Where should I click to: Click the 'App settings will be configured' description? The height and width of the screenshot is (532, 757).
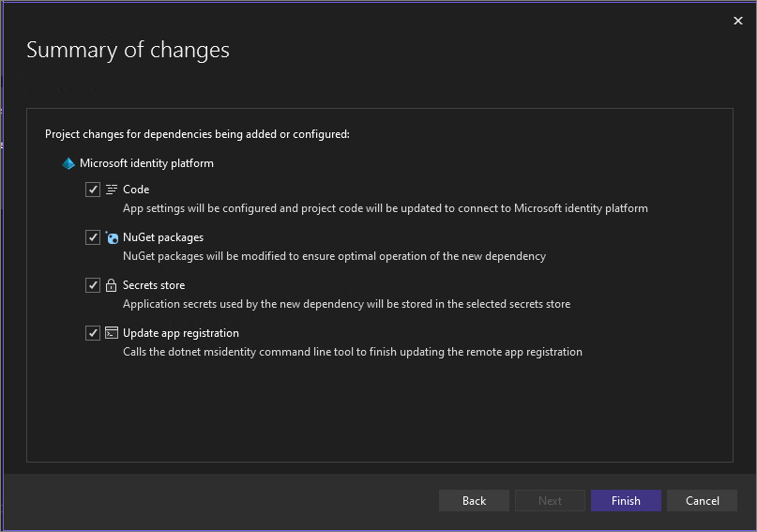386,208
